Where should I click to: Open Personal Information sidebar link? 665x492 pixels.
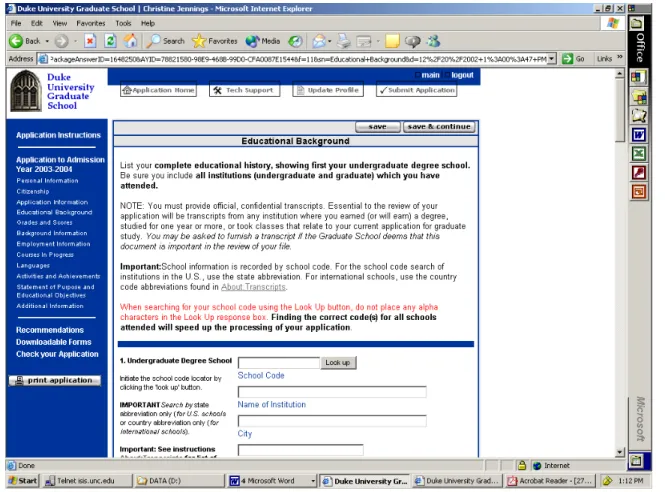[x=48, y=181]
